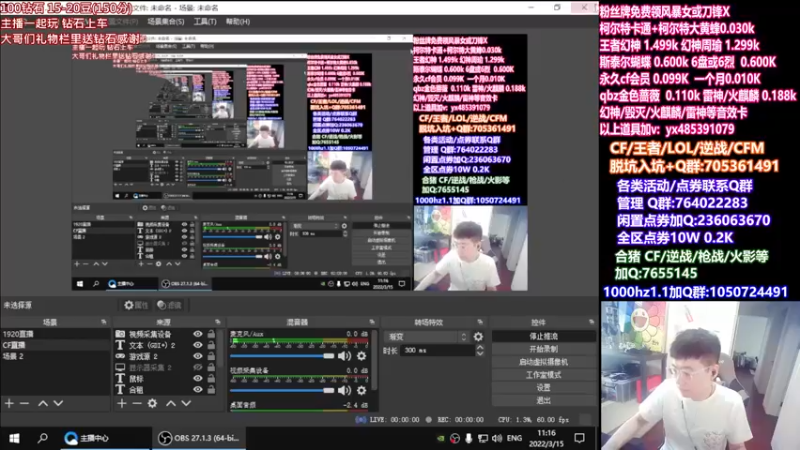Add a new source with plus icon
Viewport: 800px width, 450px height.
[x=121, y=404]
